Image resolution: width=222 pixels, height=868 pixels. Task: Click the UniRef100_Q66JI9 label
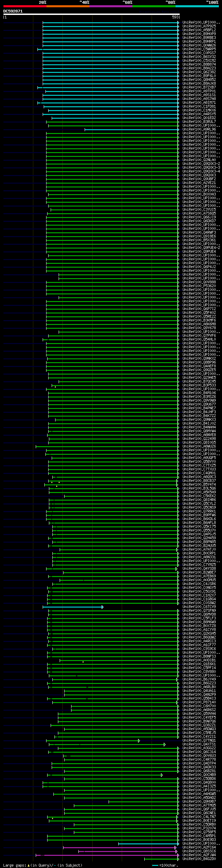tap(199, 217)
